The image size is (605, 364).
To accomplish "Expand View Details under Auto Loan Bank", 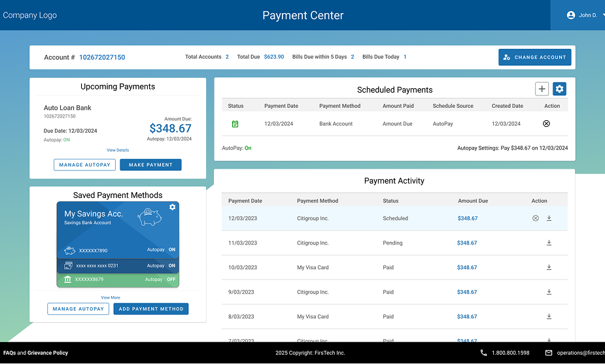I will tap(118, 150).
